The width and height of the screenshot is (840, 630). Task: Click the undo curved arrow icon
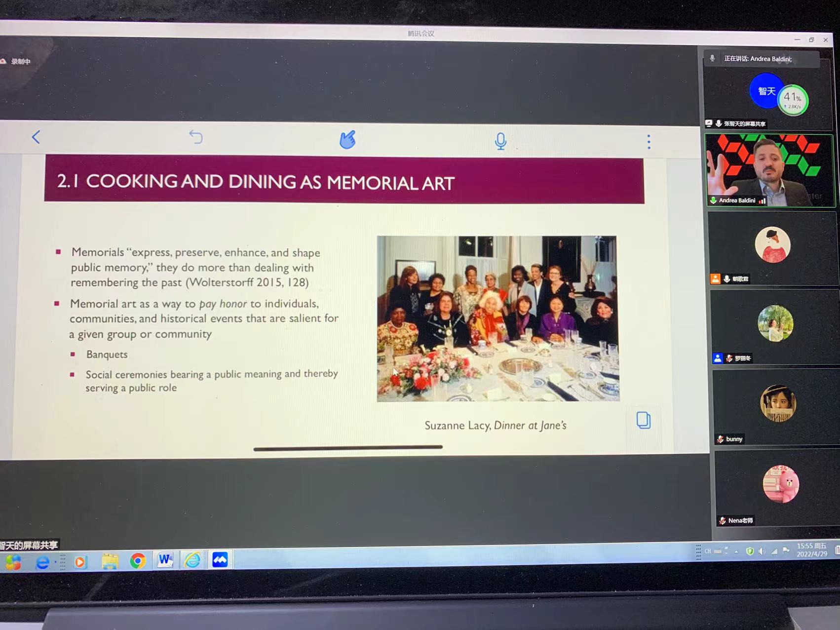point(196,137)
